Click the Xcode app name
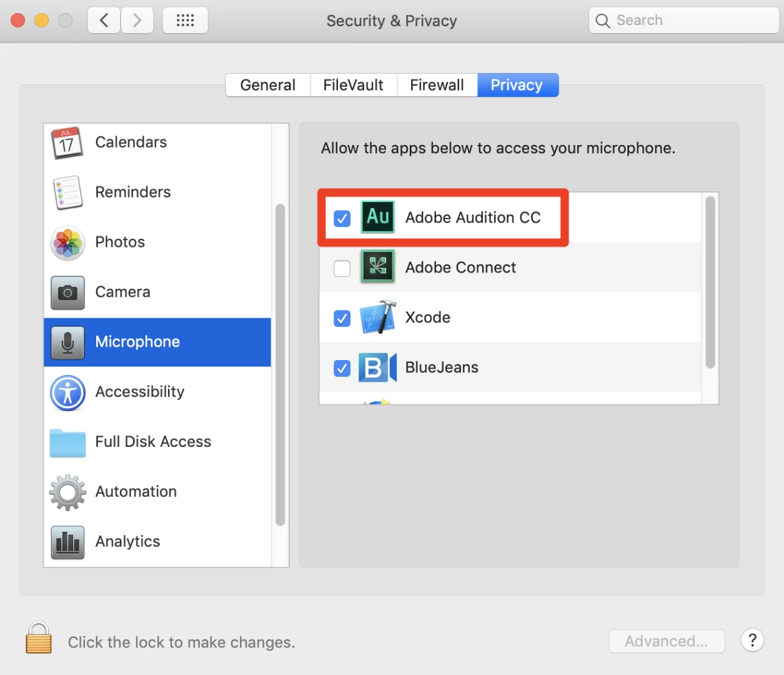 pyautogui.click(x=428, y=317)
